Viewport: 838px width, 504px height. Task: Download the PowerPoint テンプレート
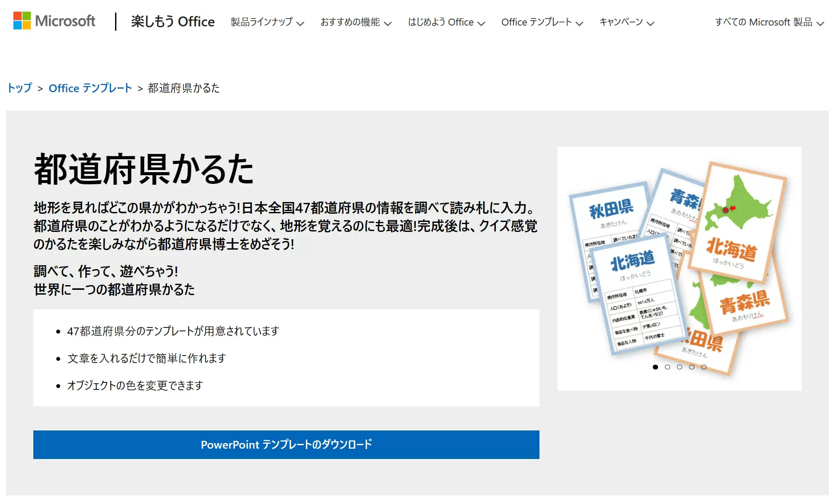[286, 444]
